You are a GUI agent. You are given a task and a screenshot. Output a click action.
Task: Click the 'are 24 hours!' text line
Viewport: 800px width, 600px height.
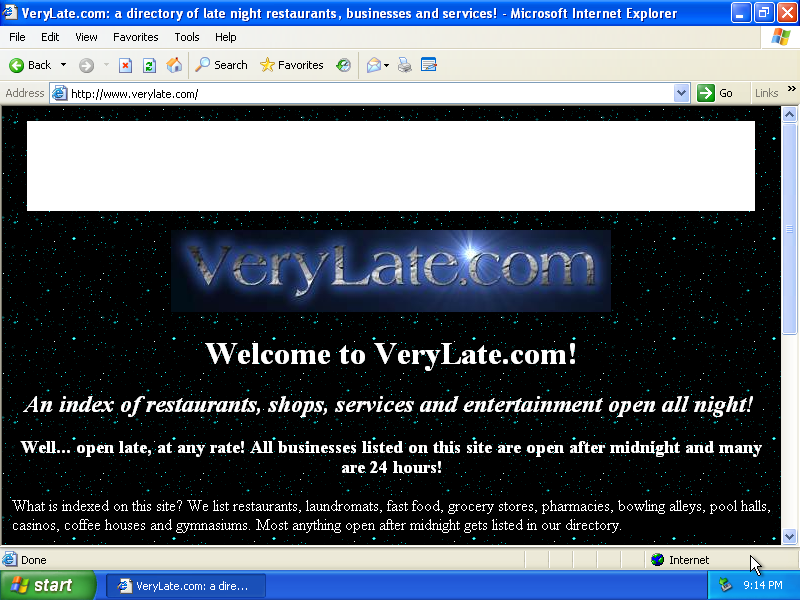click(x=391, y=467)
